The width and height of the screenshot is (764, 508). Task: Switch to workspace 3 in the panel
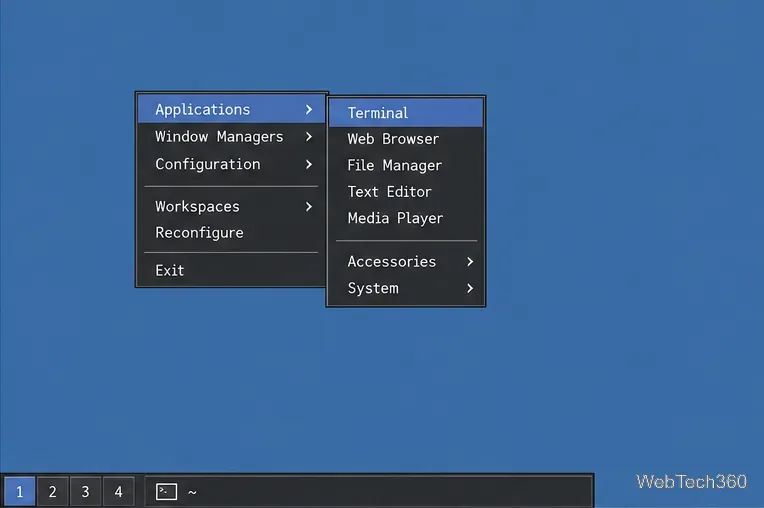coord(85,491)
